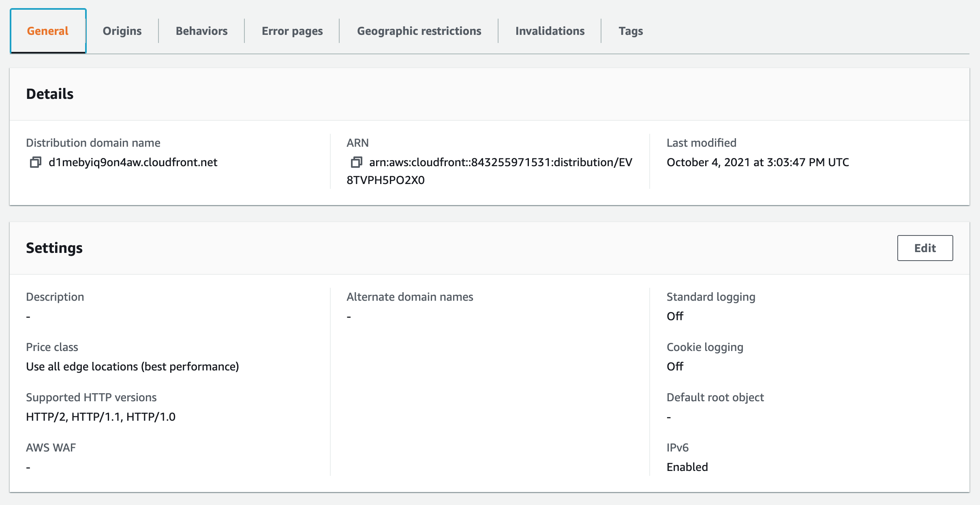Click Standard logging Off value
Image resolution: width=980 pixels, height=505 pixels.
[x=675, y=317]
